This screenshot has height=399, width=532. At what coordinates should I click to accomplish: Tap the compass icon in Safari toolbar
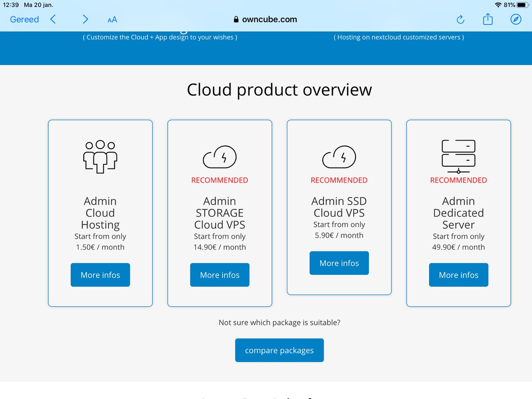516,20
